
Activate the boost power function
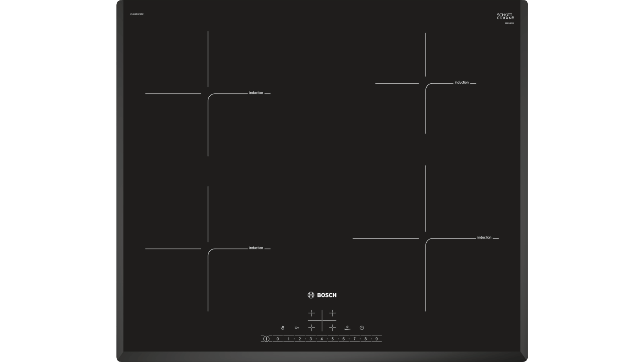(x=347, y=328)
